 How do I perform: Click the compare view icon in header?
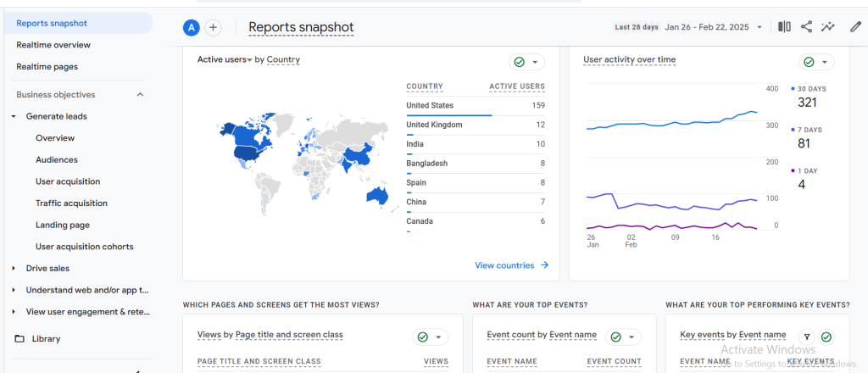784,27
